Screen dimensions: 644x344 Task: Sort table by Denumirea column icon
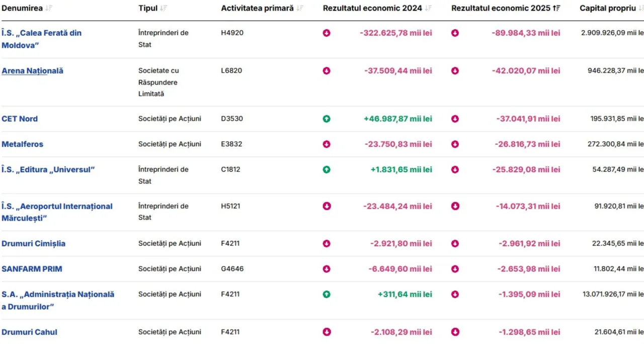click(x=48, y=9)
